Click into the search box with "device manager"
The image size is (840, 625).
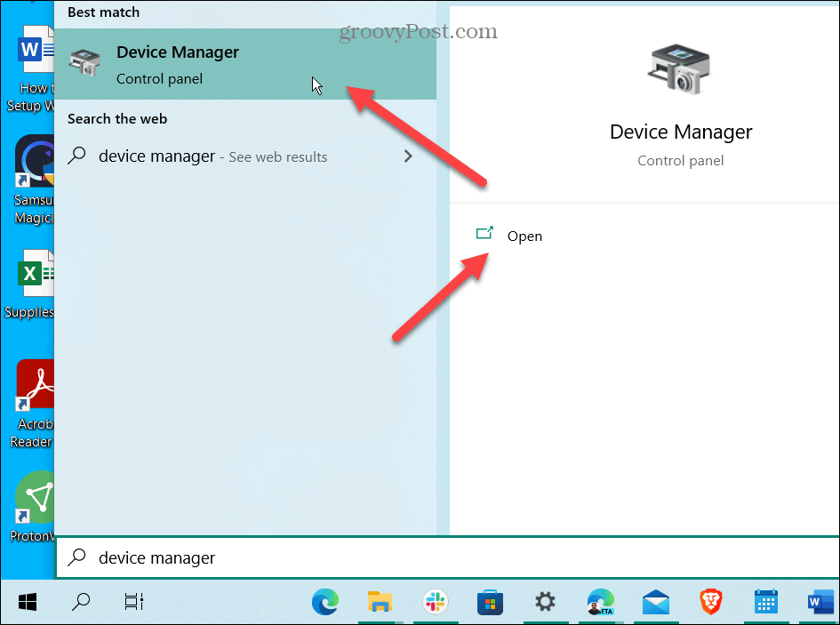tap(448, 557)
